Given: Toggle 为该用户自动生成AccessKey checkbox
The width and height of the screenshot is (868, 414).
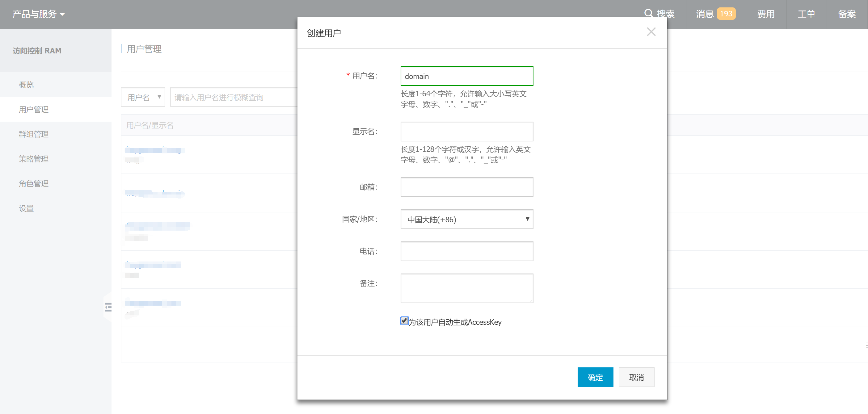Looking at the screenshot, I should pos(404,321).
